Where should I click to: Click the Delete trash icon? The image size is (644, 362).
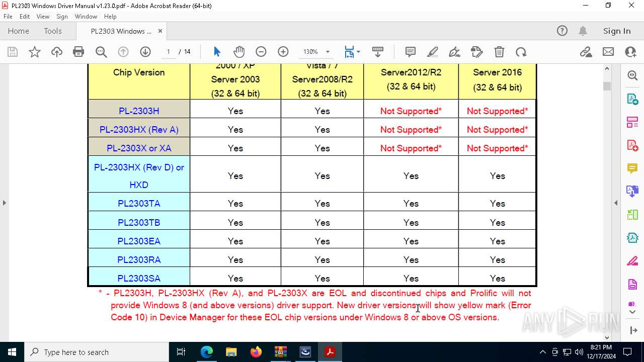coord(499,52)
